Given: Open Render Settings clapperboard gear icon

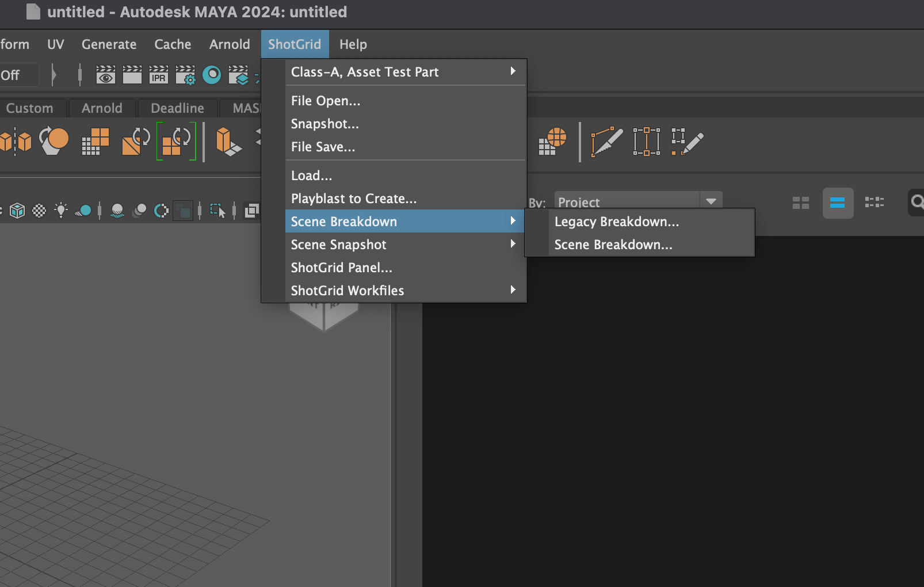Looking at the screenshot, I should coord(185,75).
